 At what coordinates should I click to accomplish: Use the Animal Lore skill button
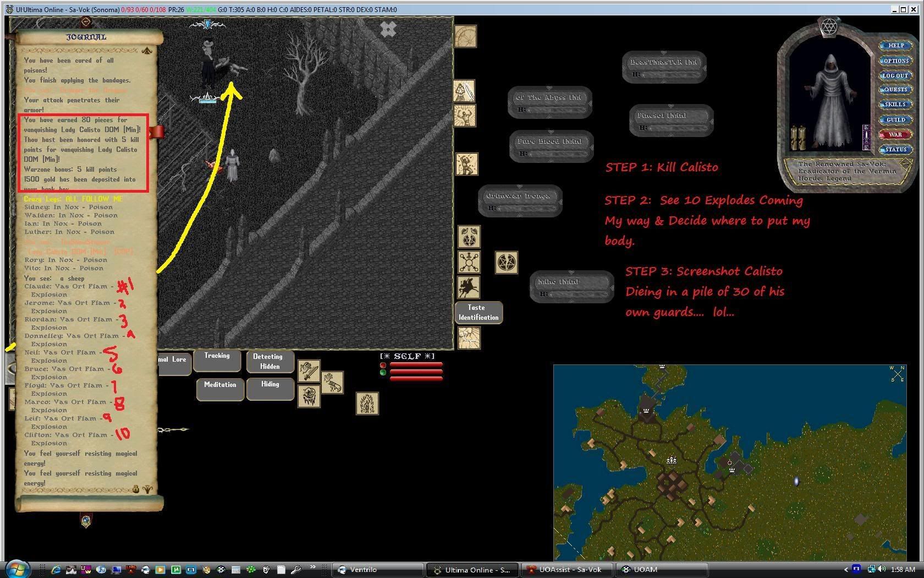tap(174, 364)
